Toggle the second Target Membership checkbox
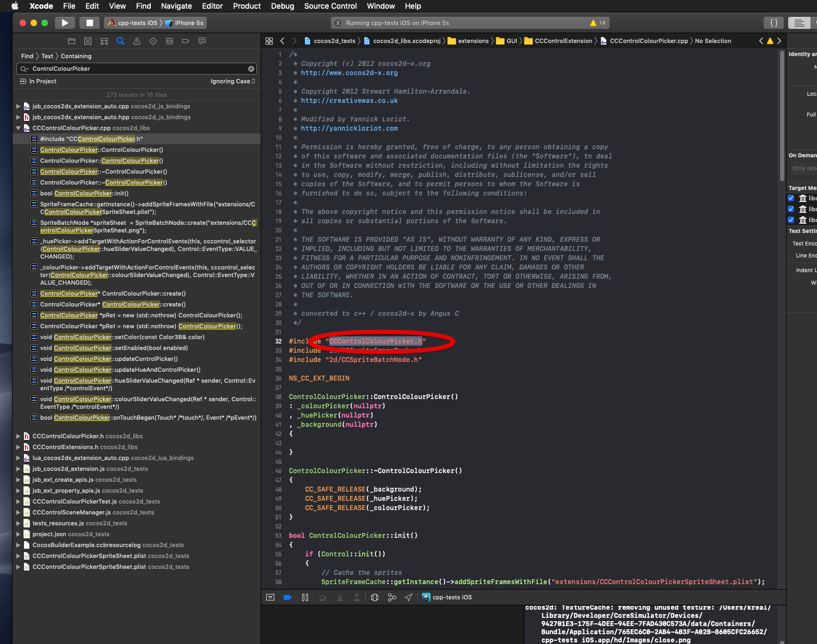The height and width of the screenshot is (644, 817). (791, 209)
